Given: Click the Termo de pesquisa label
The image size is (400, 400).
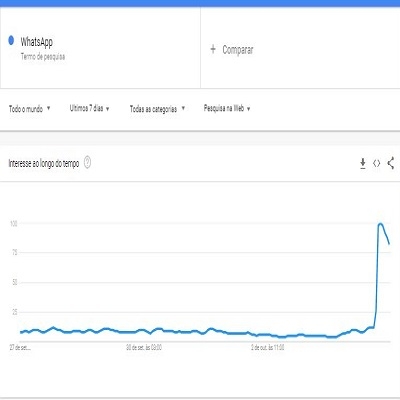Looking at the screenshot, I should tap(43, 57).
